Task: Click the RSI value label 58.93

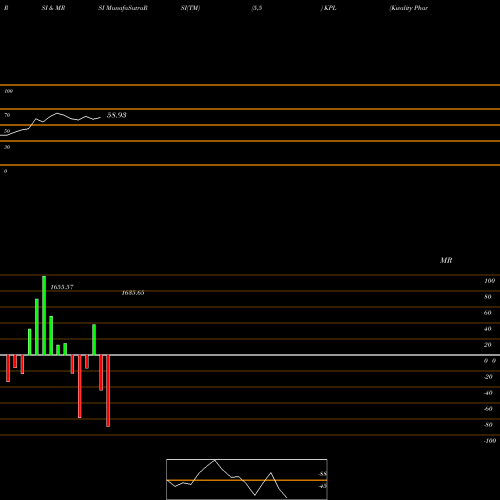Action: pos(116,115)
